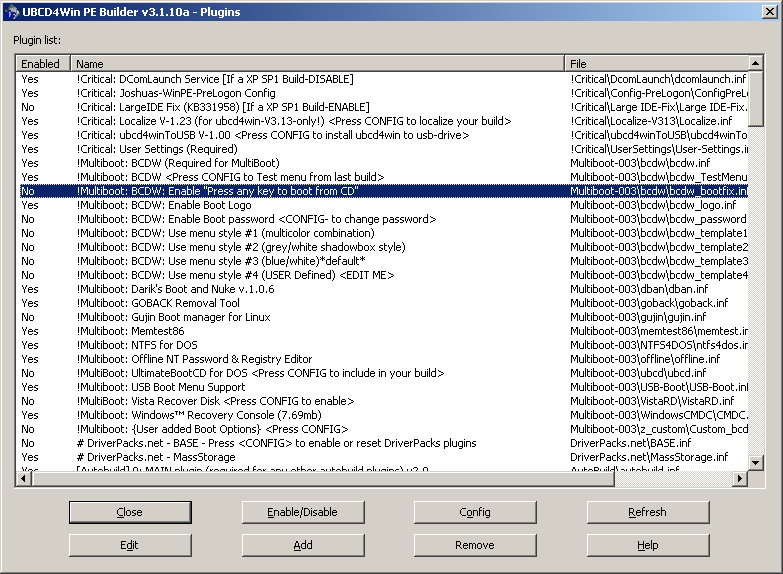This screenshot has width=783, height=574.
Task: Click file path Multiboot-003\goback\goback.inf
Action: 649,303
